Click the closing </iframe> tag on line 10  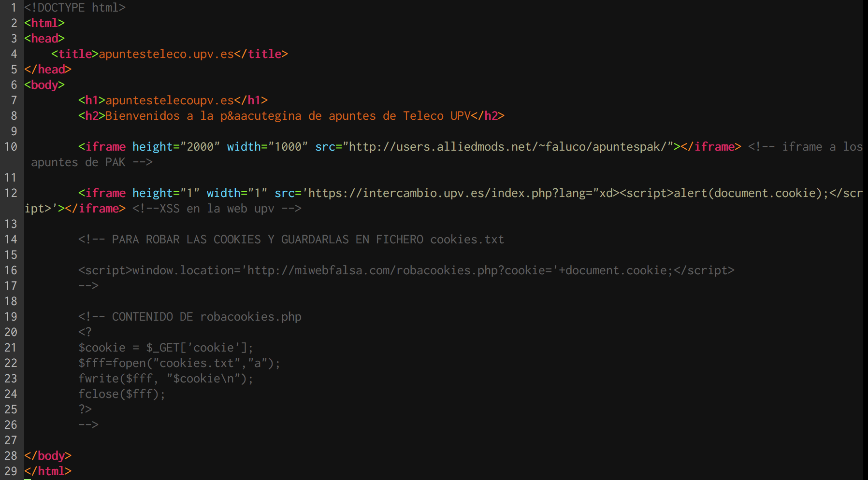pyautogui.click(x=710, y=147)
